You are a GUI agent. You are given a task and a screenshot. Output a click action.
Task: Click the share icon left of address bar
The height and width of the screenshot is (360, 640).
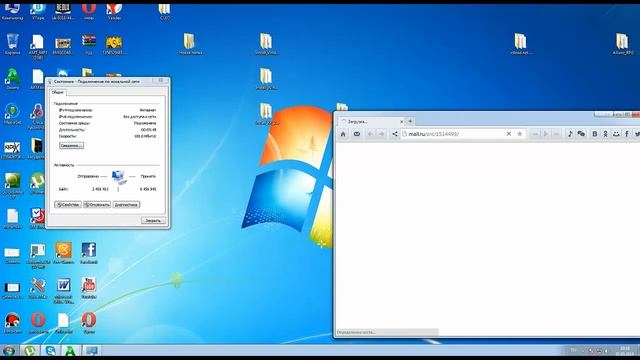[395, 134]
